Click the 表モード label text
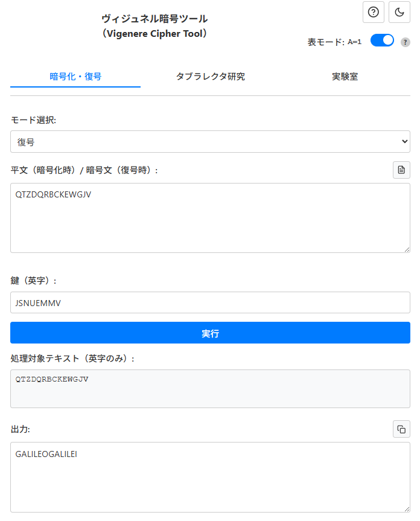420x521 pixels. [x=325, y=42]
